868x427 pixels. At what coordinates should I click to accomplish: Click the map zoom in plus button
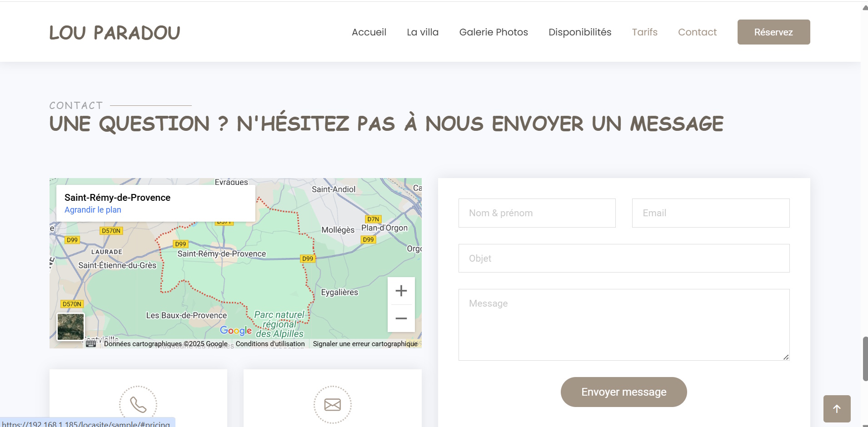401,291
